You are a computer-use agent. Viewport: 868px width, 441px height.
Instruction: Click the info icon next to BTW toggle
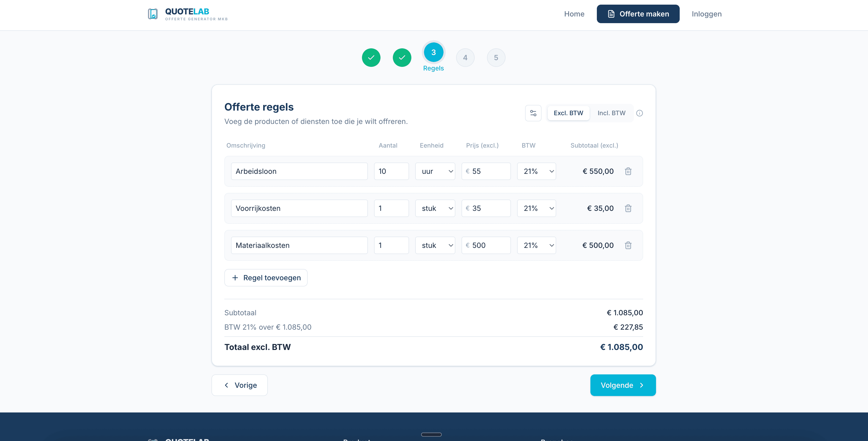point(640,113)
